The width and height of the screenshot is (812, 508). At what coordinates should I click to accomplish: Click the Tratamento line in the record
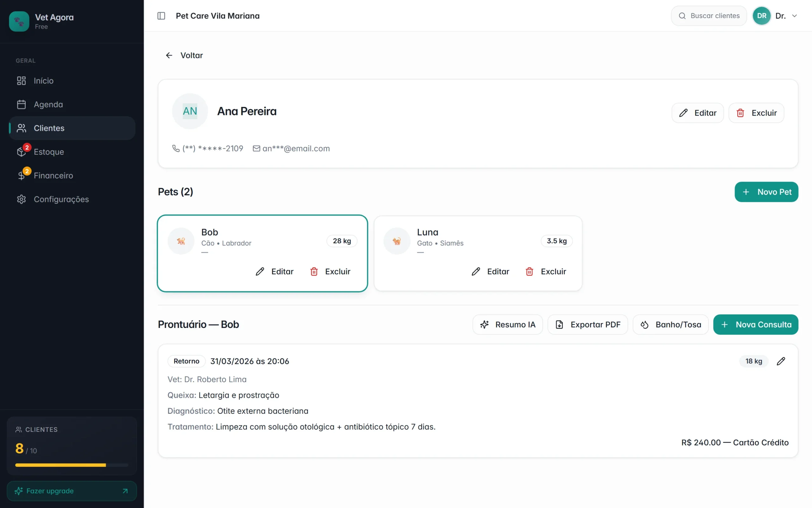pyautogui.click(x=302, y=427)
